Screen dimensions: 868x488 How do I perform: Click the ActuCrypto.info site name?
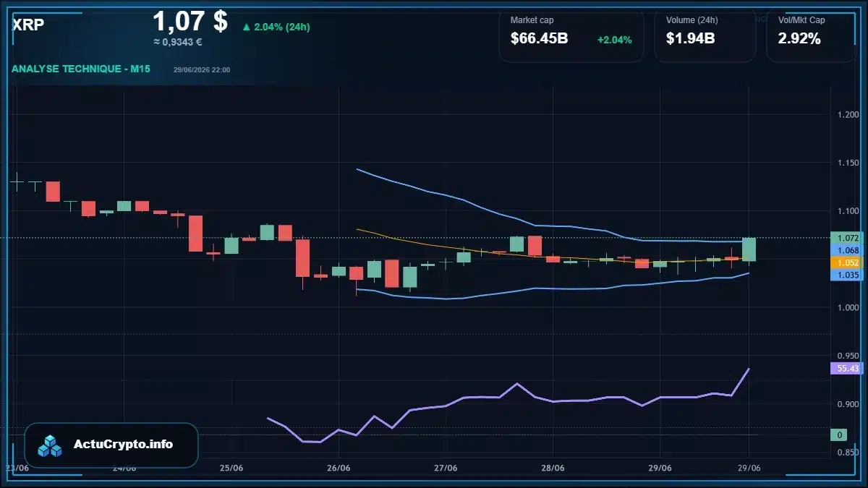tap(124, 445)
